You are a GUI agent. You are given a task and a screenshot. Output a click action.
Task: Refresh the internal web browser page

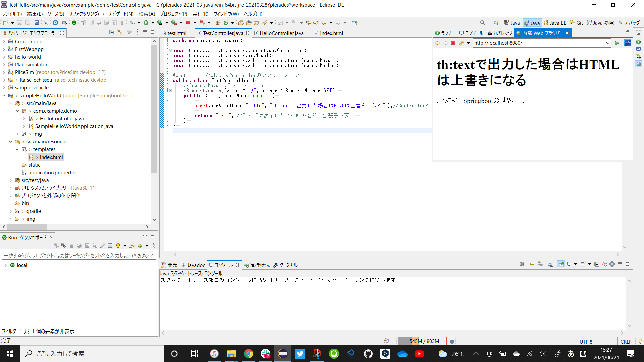pyautogui.click(x=462, y=43)
